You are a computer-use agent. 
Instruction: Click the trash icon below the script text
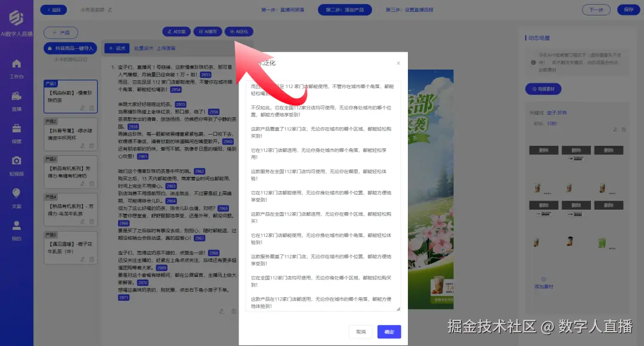tap(234, 311)
